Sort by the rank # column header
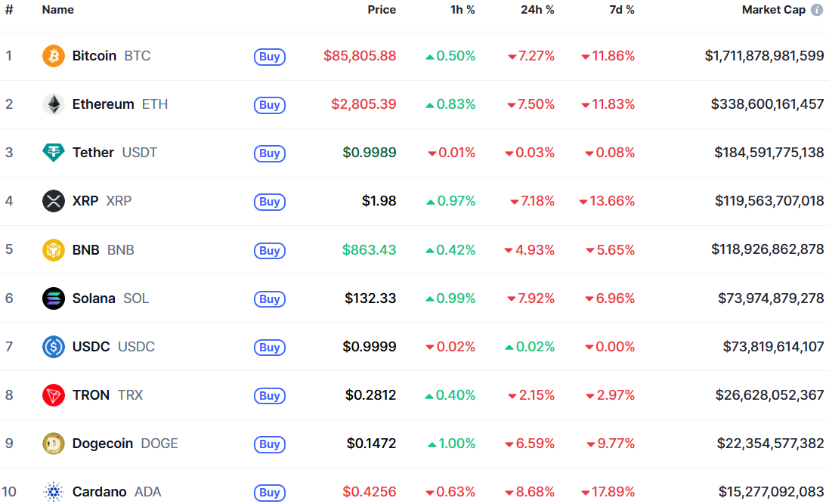This screenshot has width=829, height=504. 9,10
